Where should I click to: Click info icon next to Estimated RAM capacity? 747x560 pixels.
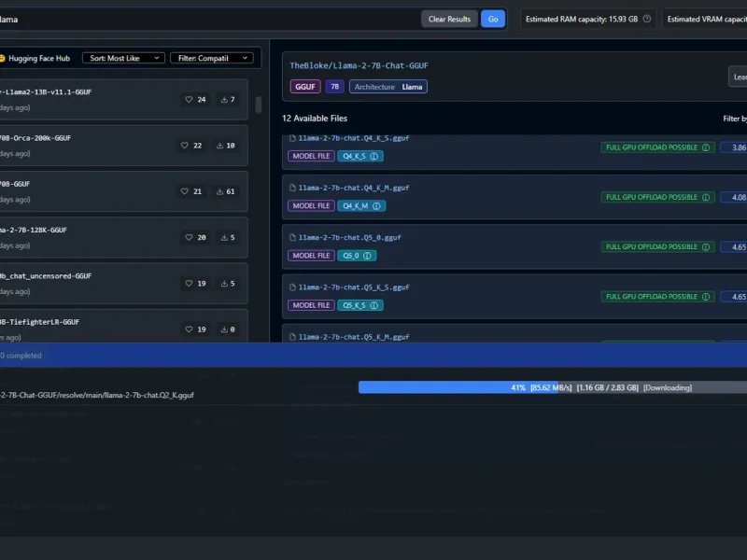646,19
